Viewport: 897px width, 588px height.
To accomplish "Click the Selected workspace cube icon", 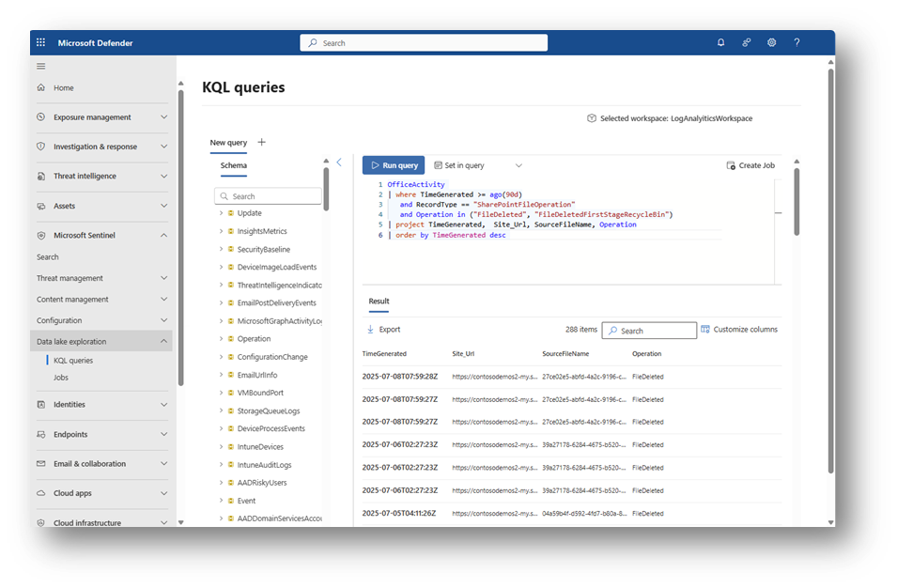I will click(x=592, y=118).
